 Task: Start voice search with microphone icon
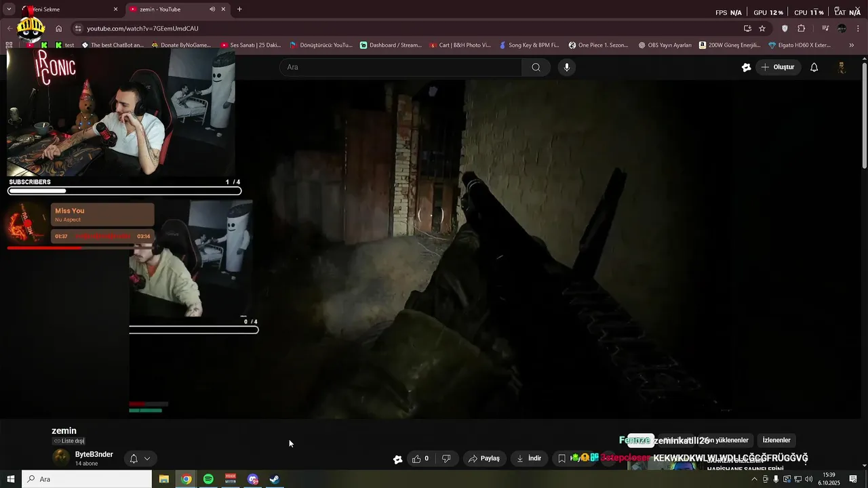[x=567, y=67]
